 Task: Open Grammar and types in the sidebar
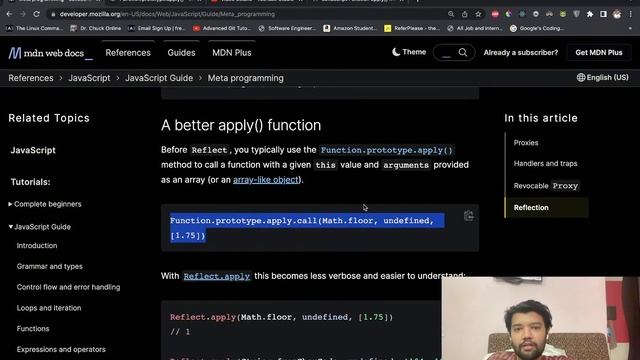[x=49, y=267]
